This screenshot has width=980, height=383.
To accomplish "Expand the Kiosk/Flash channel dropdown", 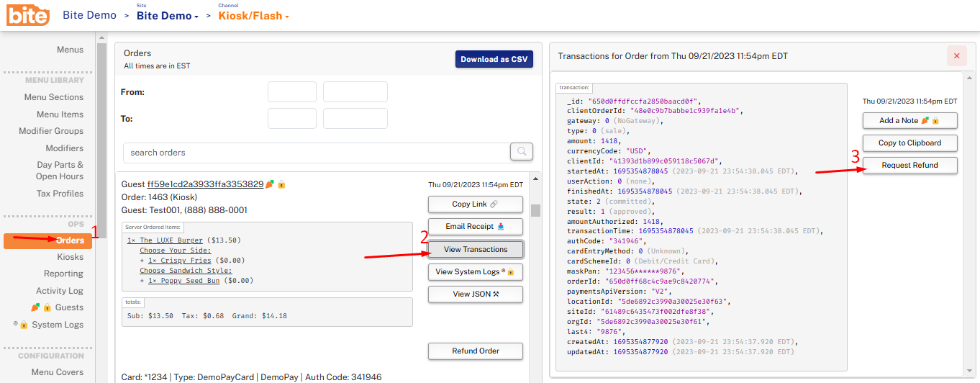I will (254, 16).
